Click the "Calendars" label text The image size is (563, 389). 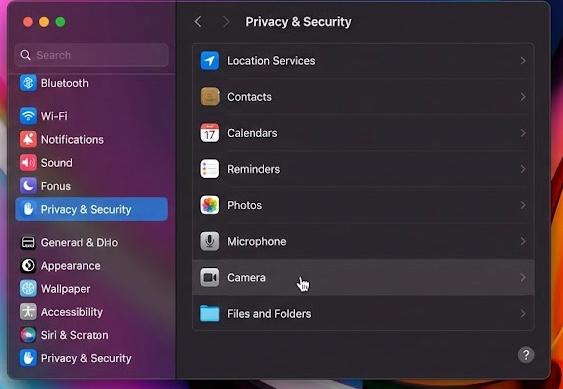click(x=252, y=133)
